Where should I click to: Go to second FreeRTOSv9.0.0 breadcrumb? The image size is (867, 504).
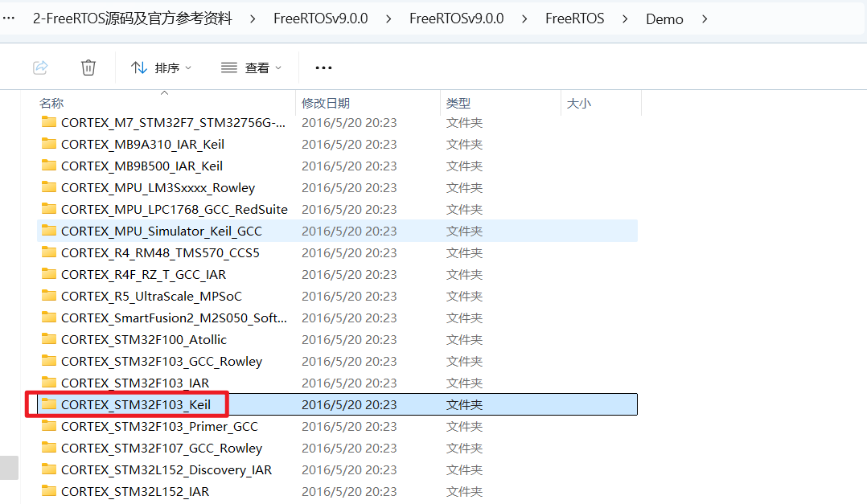457,18
